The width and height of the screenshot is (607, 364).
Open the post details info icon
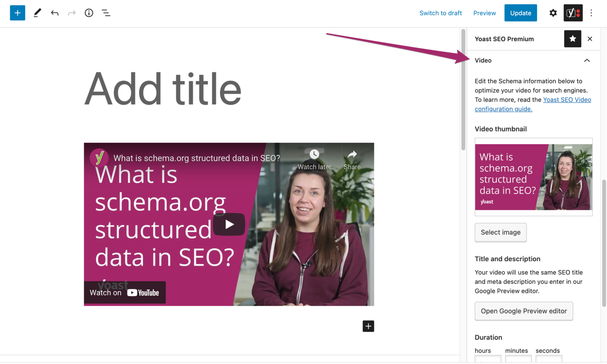coord(89,13)
